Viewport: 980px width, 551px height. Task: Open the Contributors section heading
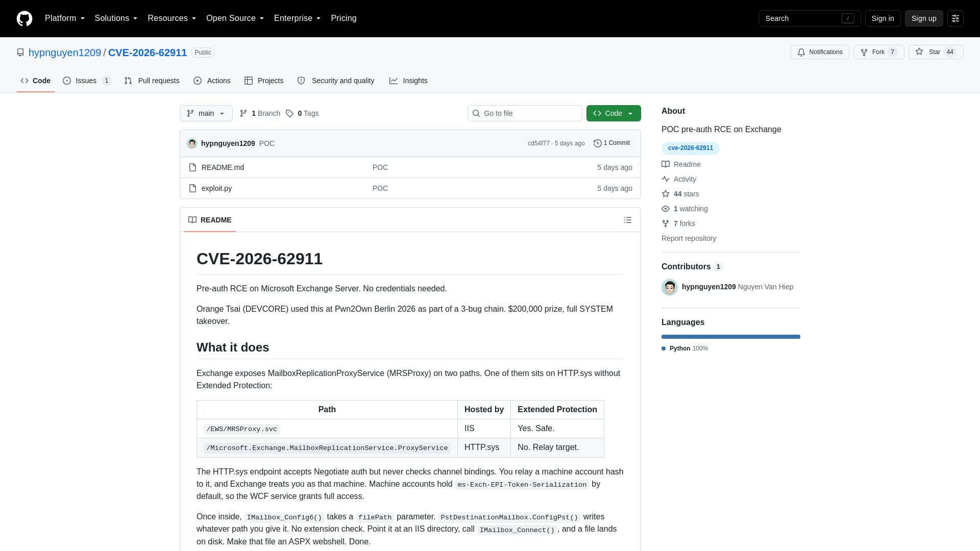[x=692, y=267]
